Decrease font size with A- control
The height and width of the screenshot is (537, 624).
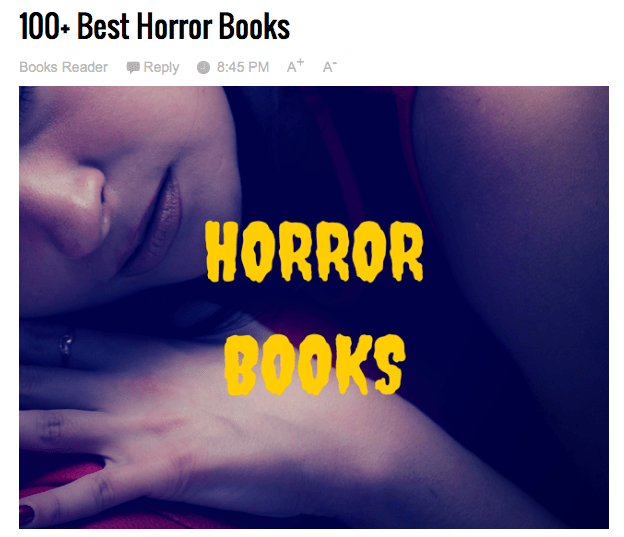(x=330, y=66)
